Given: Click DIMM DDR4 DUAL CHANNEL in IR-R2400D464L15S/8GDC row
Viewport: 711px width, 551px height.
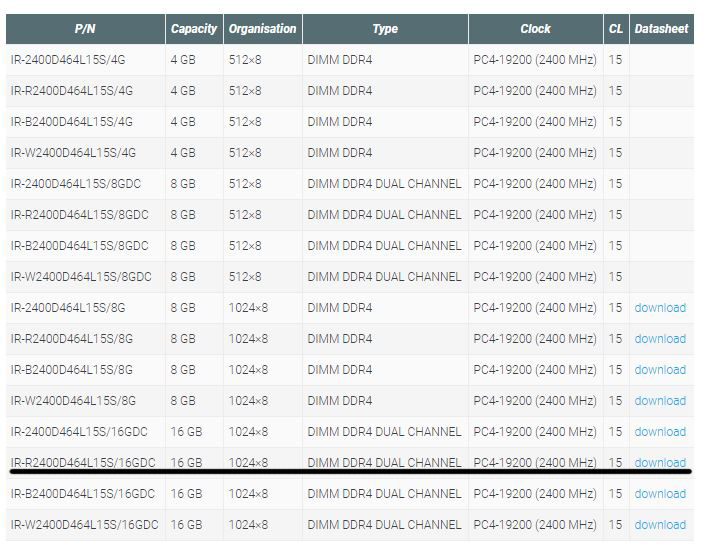Looking at the screenshot, I should coord(384,215).
